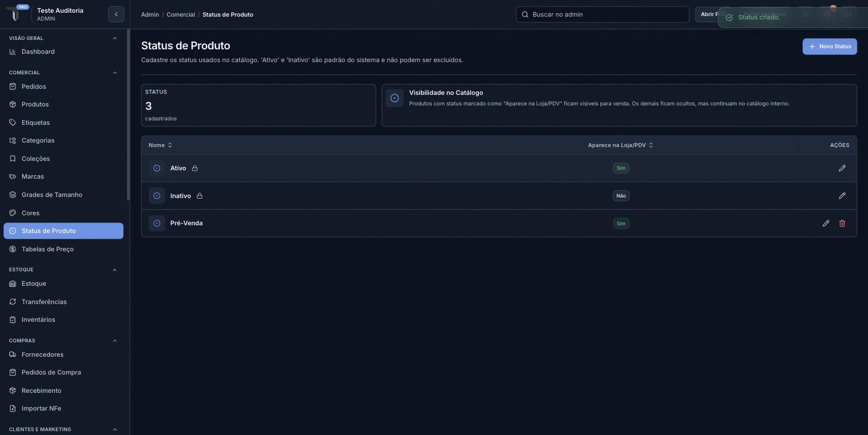Click the Não badge in Inativo row
868x435 pixels.
[621, 196]
